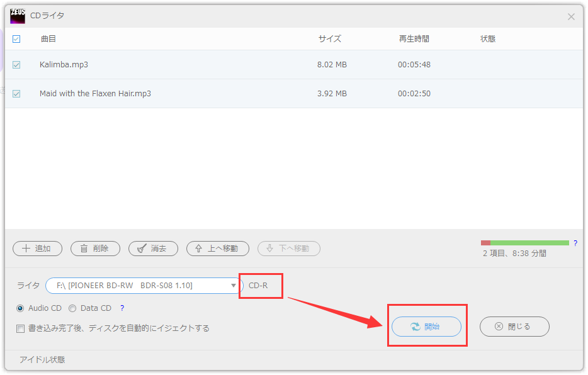This screenshot has width=588, height=375.
Task: Click the 削除 delete button
Action: click(95, 249)
